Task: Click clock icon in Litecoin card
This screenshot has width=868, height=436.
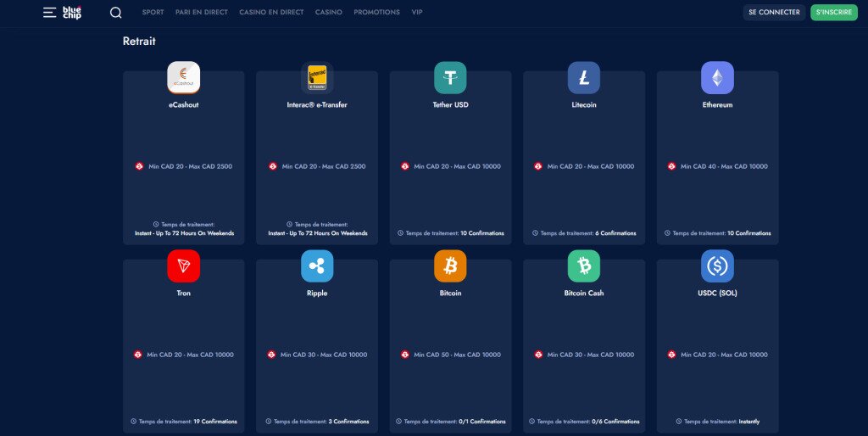Action: pos(536,233)
